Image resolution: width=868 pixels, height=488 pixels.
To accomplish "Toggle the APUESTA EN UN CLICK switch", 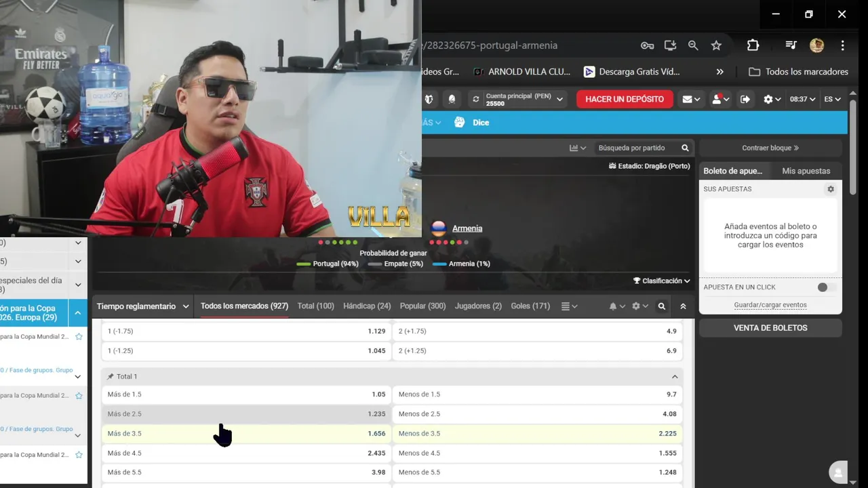I will (x=825, y=287).
